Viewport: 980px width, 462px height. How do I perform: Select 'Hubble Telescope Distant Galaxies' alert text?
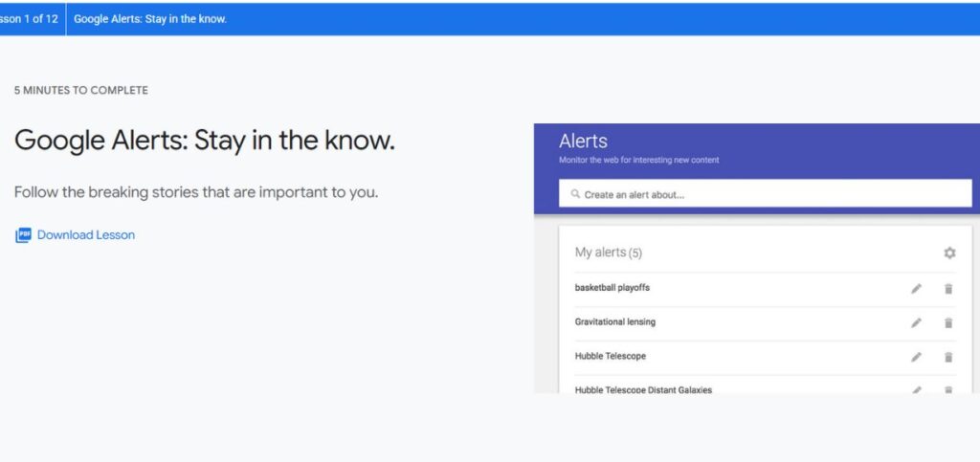[x=643, y=389]
